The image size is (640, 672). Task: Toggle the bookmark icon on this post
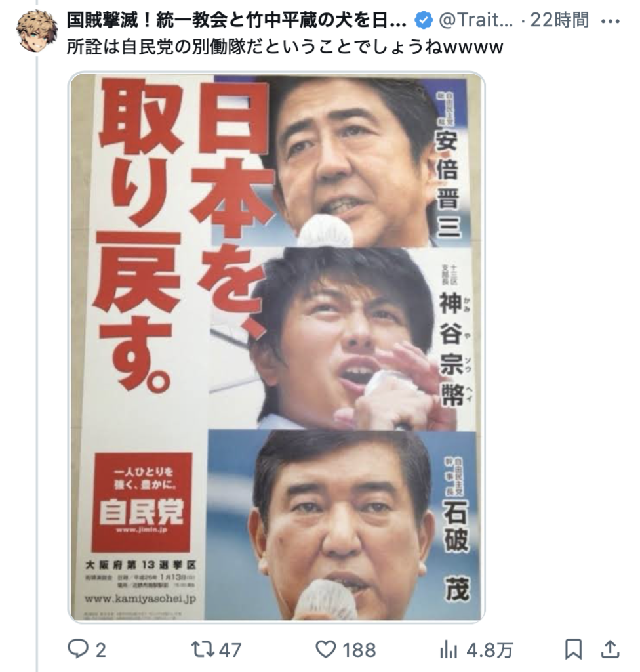(572, 649)
